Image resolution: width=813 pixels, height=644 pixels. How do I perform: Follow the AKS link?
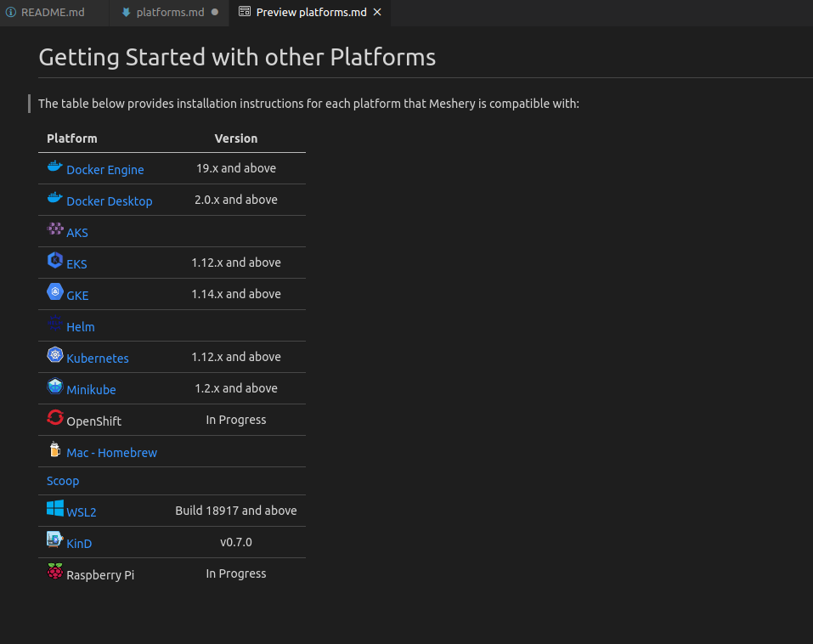[77, 233]
